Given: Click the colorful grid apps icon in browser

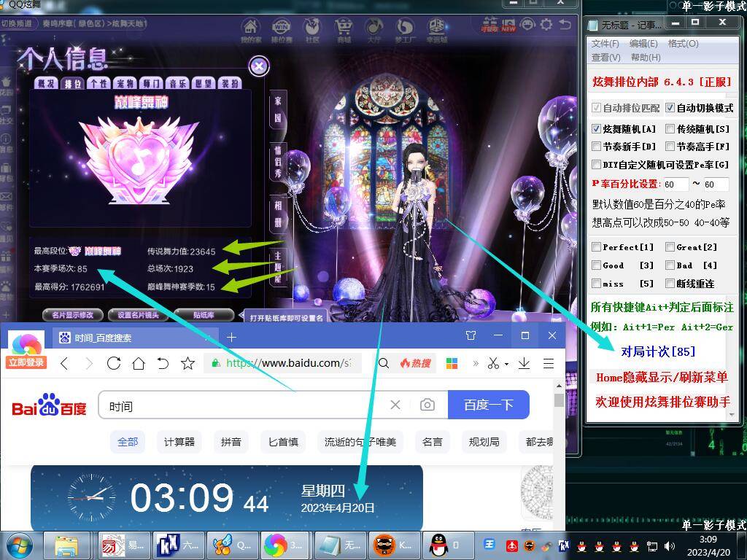Looking at the screenshot, I should tap(452, 363).
